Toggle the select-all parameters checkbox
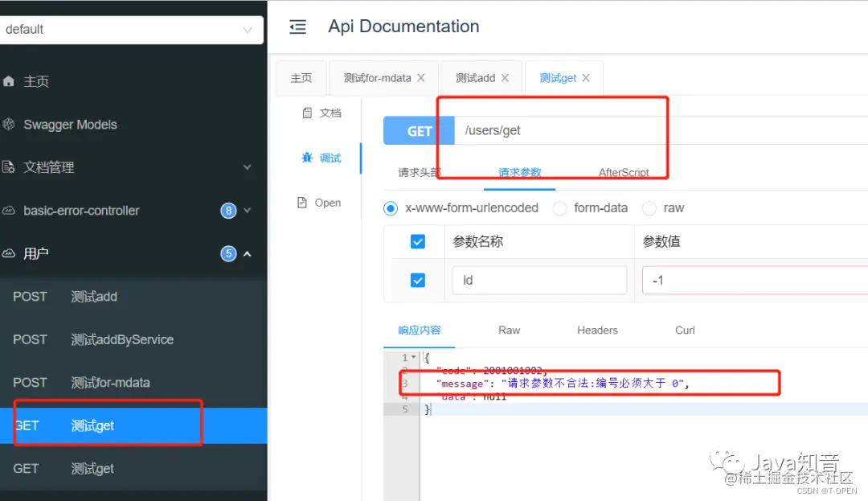Viewport: 868px width, 501px height. (x=417, y=240)
